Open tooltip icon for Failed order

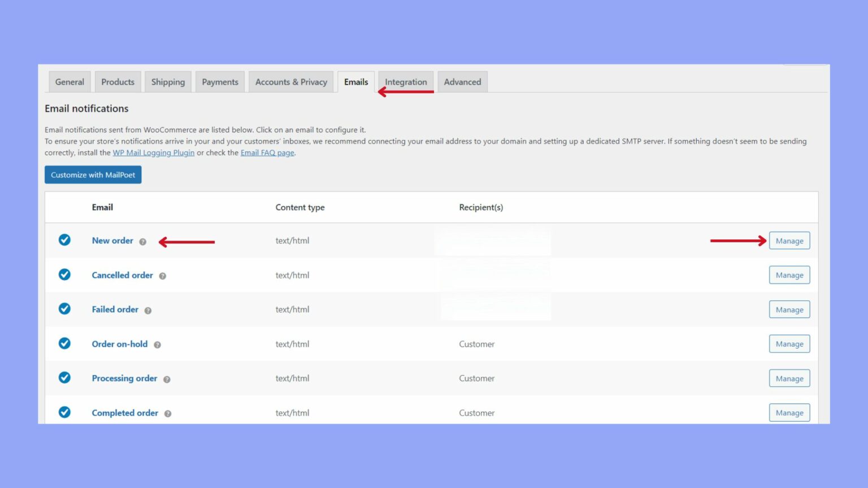click(x=148, y=310)
